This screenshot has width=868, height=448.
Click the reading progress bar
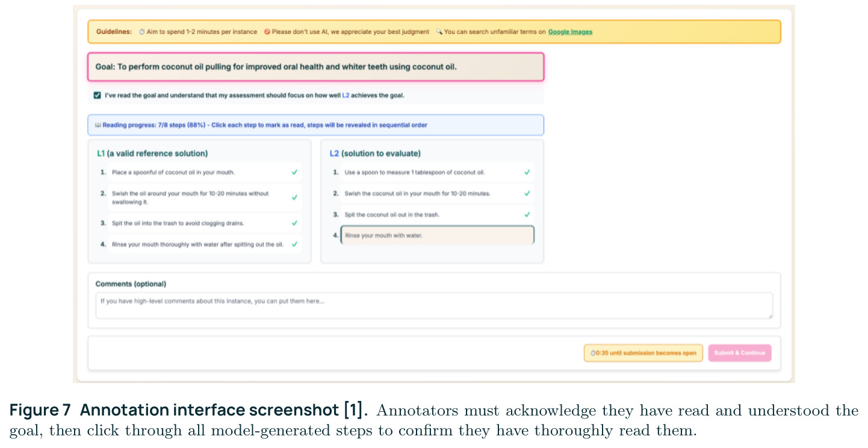pos(315,125)
